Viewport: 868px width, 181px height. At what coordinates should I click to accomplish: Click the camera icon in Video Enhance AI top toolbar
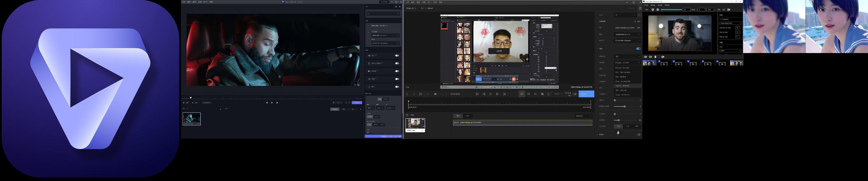(729, 10)
